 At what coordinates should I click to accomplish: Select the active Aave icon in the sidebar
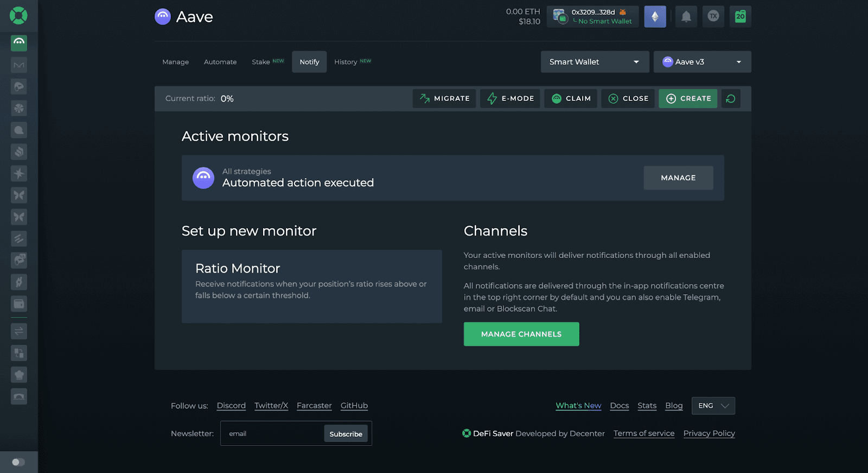[x=19, y=42]
